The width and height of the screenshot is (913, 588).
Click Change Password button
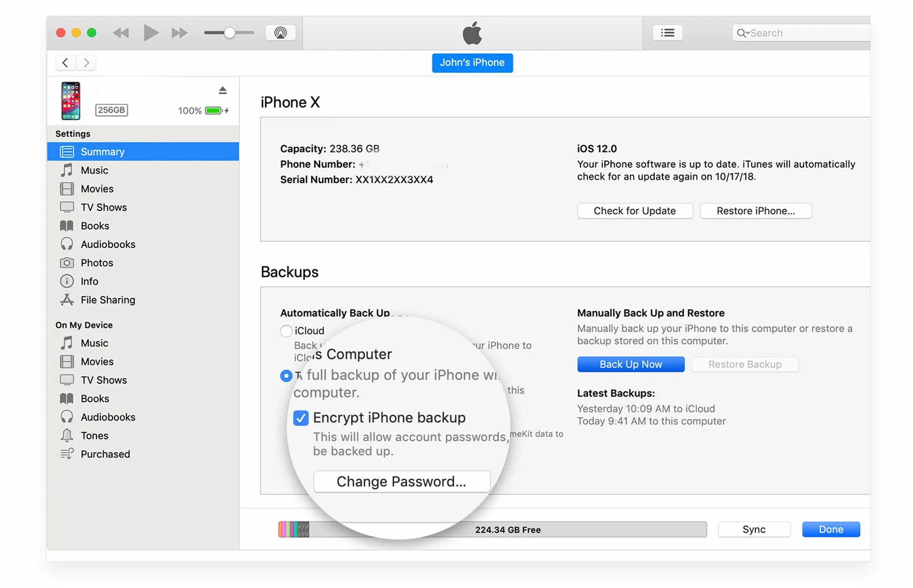[x=401, y=482]
